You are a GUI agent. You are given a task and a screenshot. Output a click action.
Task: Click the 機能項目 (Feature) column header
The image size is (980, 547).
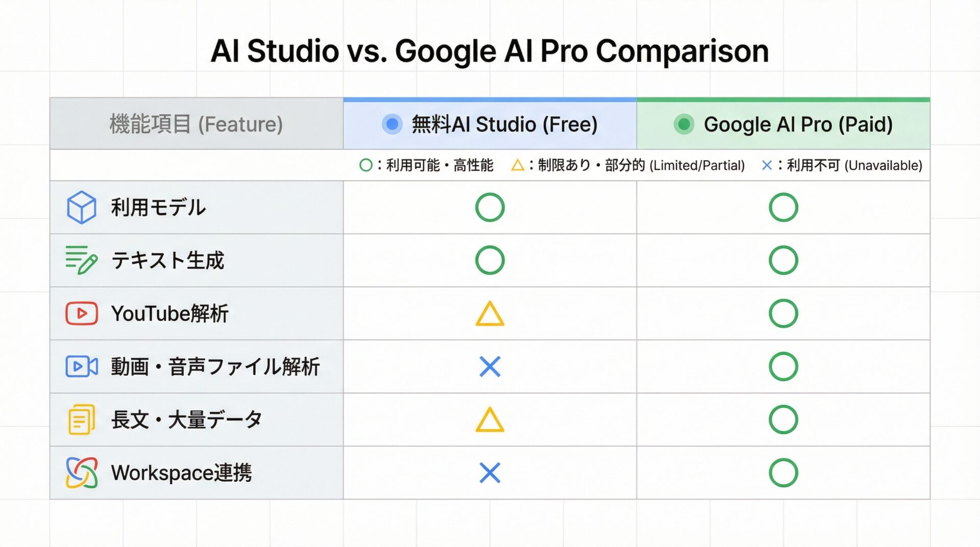coord(196,124)
